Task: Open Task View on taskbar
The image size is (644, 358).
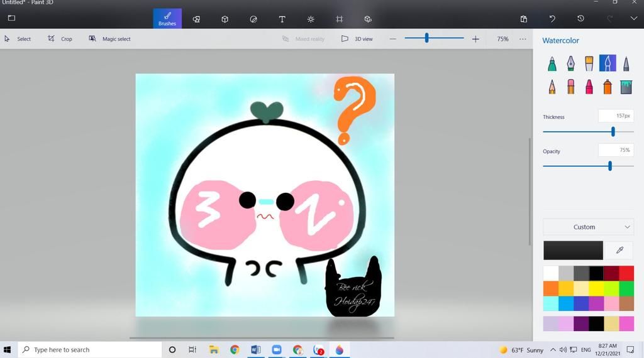Action: tap(192, 350)
